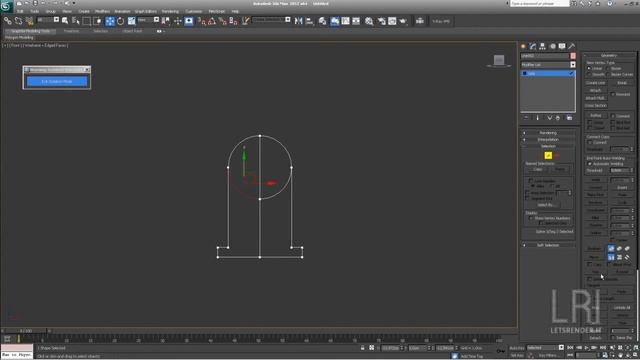
Task: Click the timeline frame slider
Action: click(25, 331)
